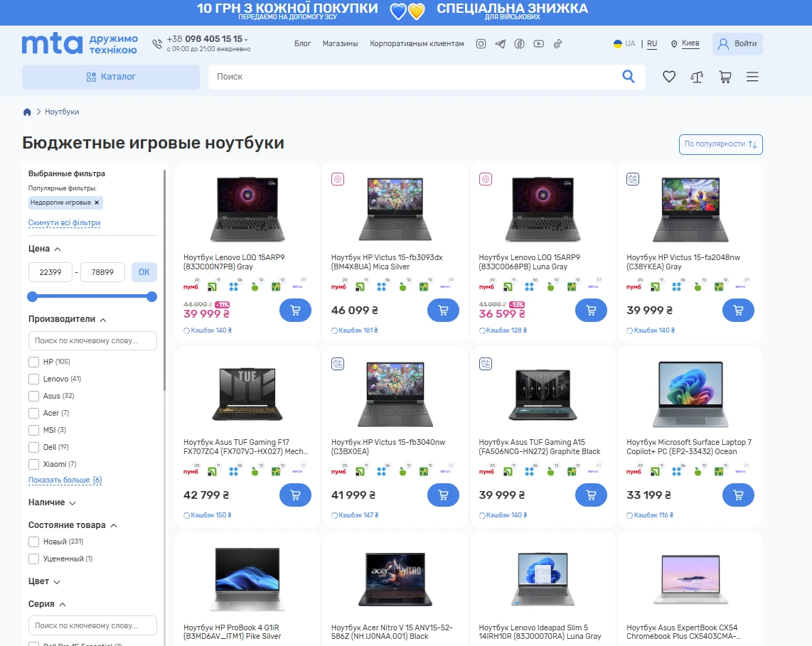This screenshot has height=646, width=812.
Task: Click badge icon on Asus TUF A15 card
Action: coord(485,364)
